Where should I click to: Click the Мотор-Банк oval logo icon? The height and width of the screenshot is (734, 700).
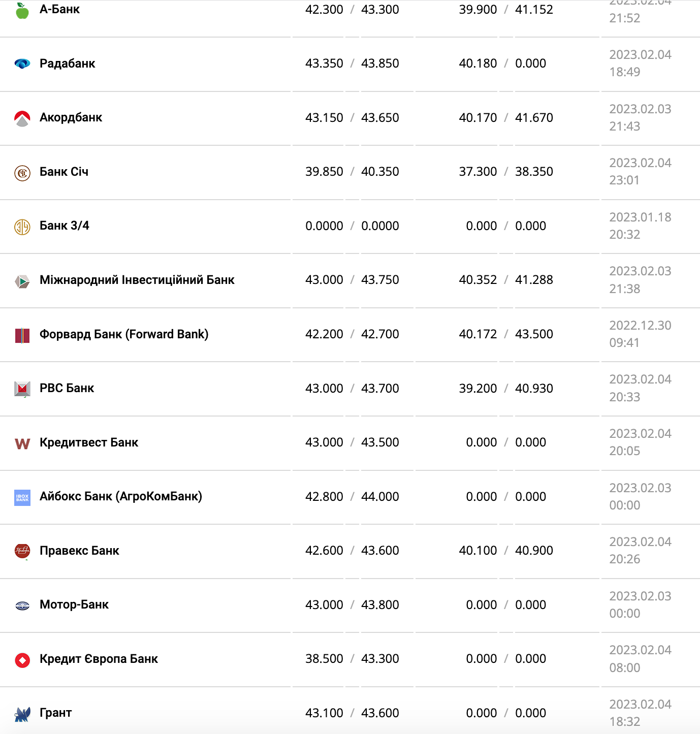(x=22, y=605)
